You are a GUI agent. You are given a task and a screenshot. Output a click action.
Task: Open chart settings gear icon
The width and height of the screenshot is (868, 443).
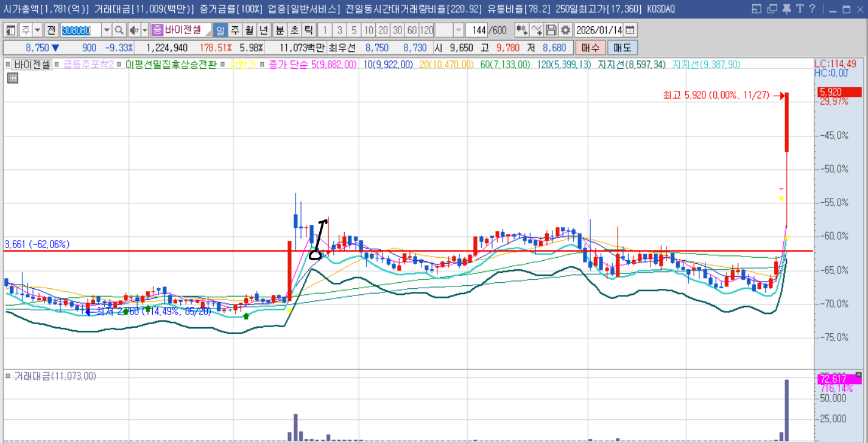(566, 30)
